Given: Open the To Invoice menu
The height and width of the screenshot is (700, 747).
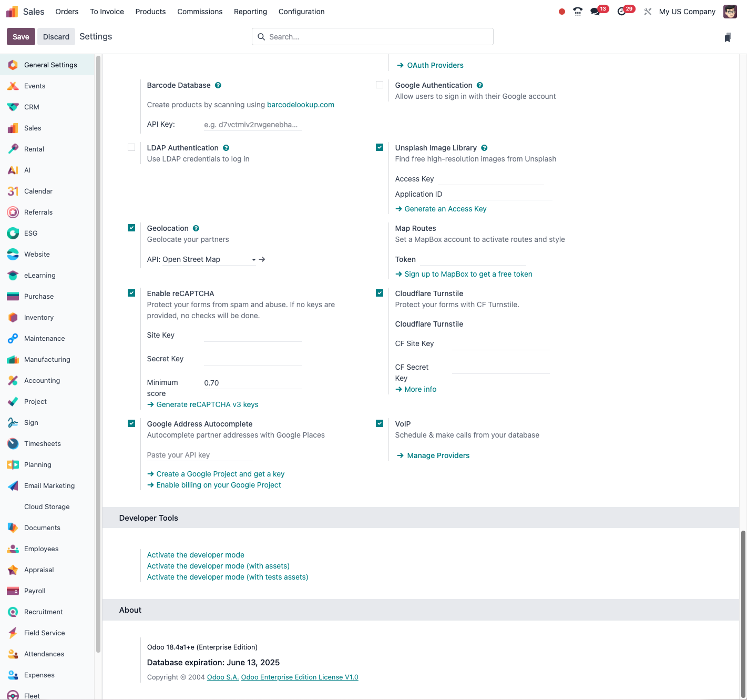Looking at the screenshot, I should [x=107, y=12].
